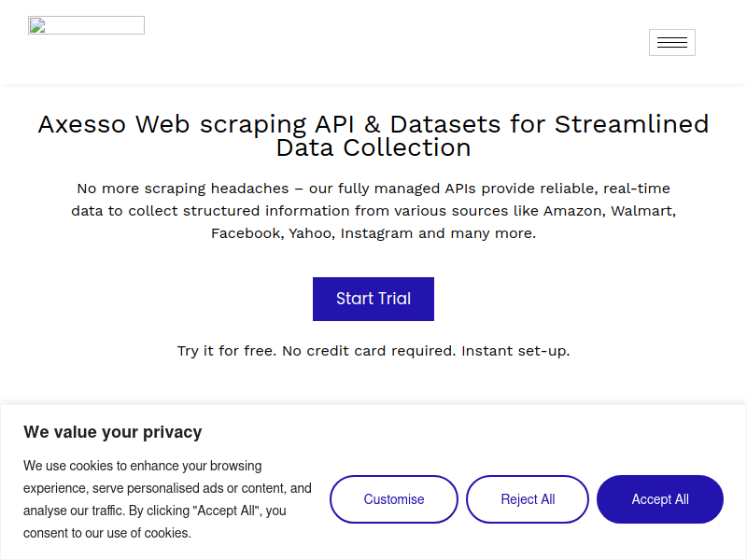Go to homepage via the header logo
The height and width of the screenshot is (560, 747).
coord(86,25)
